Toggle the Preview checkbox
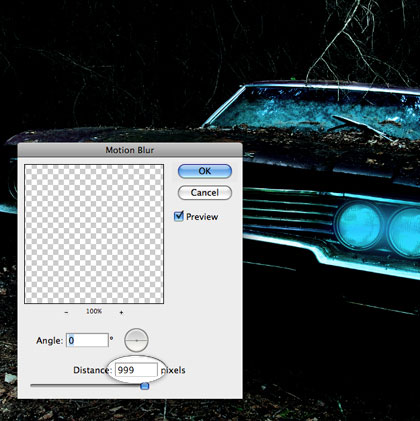Image resolution: width=420 pixels, height=421 pixels. tap(179, 216)
